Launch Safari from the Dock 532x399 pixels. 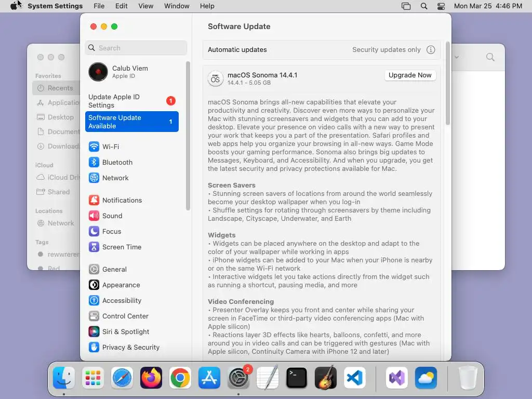coord(122,378)
